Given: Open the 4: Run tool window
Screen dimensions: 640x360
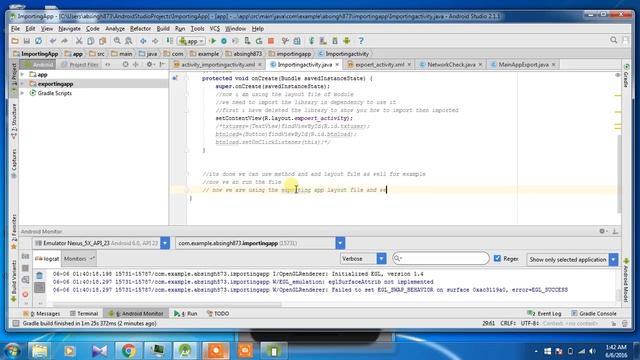Looking at the screenshot, I should [186, 313].
